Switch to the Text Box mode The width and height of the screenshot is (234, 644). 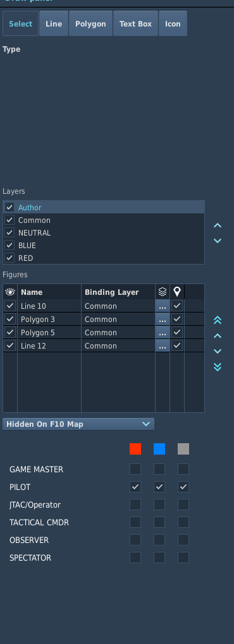click(x=136, y=24)
